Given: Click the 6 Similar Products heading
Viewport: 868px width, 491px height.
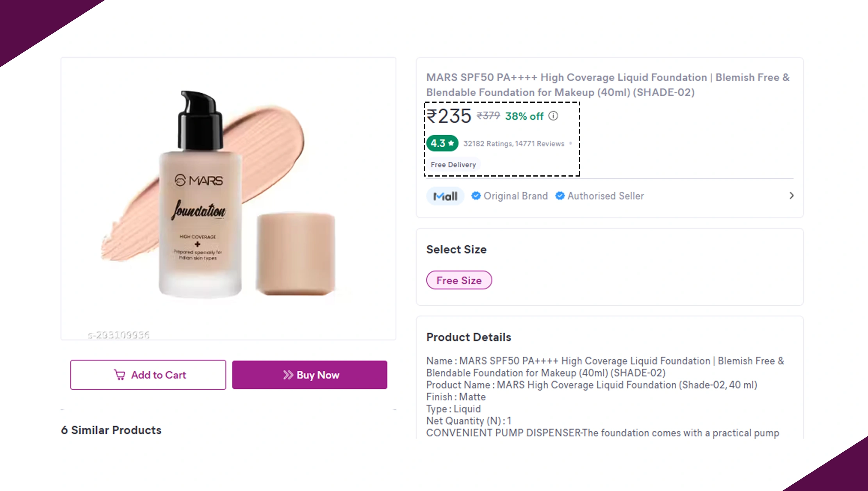Looking at the screenshot, I should coord(111,430).
